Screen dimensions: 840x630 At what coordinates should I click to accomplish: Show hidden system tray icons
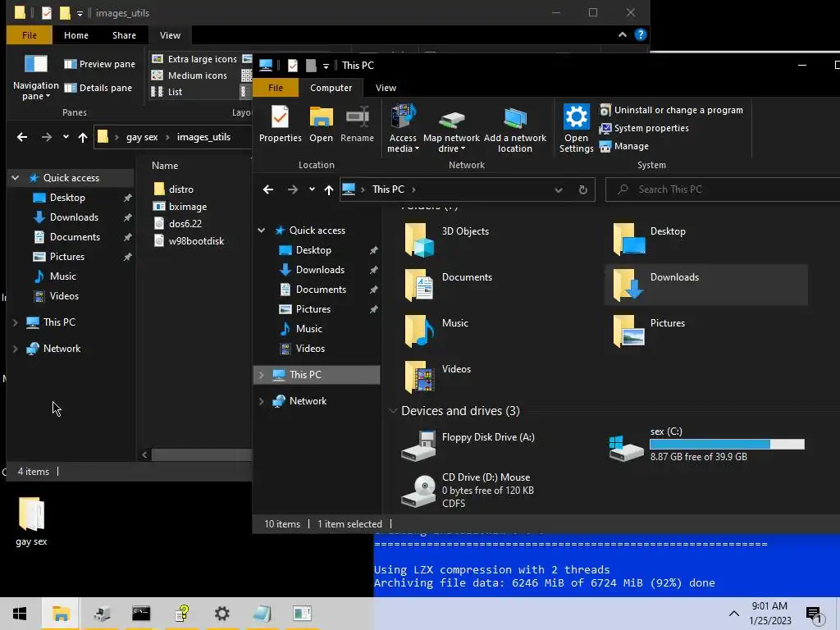734,614
